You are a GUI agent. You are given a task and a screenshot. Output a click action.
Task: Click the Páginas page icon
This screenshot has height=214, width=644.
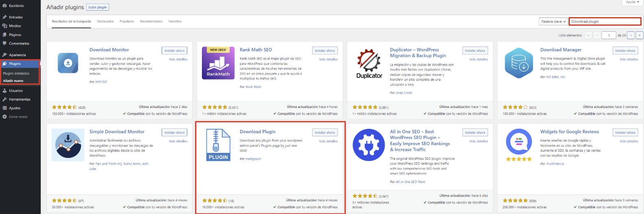[x=4, y=35]
